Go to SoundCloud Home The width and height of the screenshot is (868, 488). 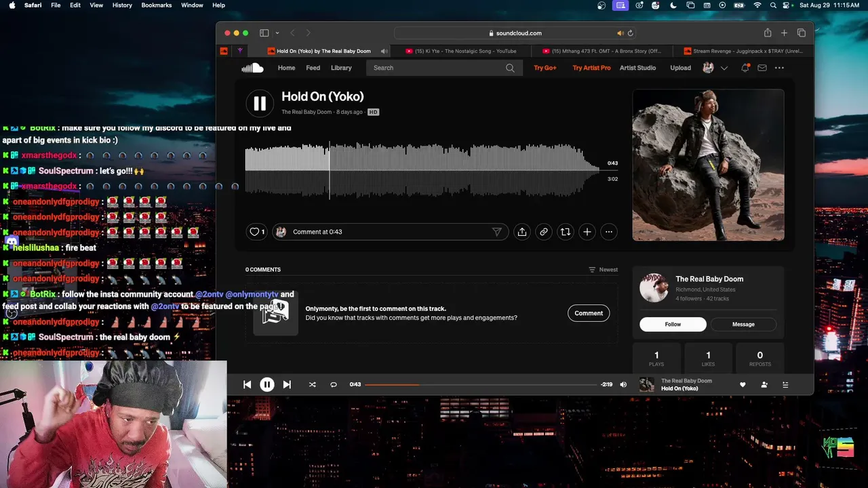(286, 68)
